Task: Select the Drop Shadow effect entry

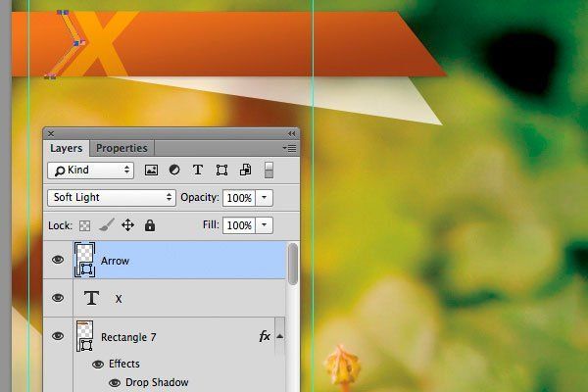Action: pyautogui.click(x=157, y=382)
